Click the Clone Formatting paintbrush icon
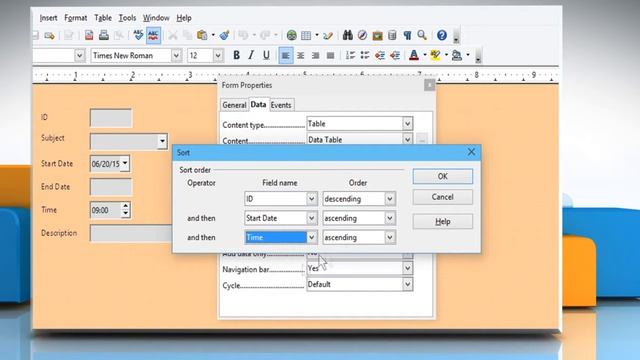Image resolution: width=640 pixels, height=360 pixels. [x=224, y=36]
